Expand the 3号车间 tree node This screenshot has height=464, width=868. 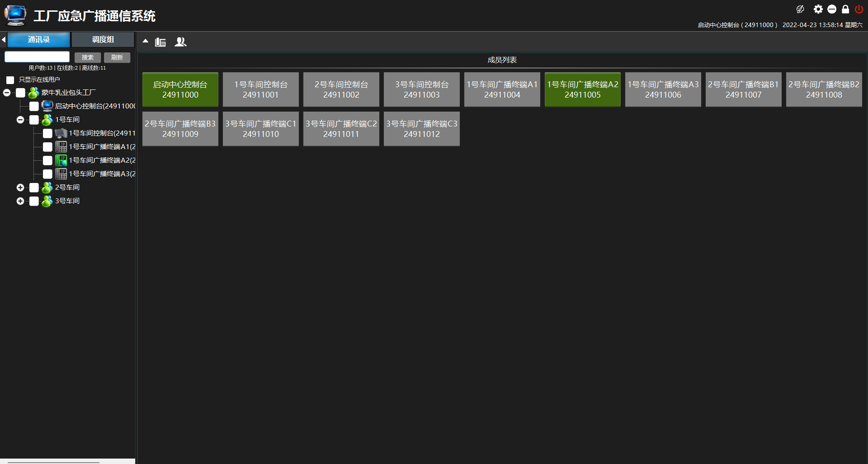tap(20, 201)
